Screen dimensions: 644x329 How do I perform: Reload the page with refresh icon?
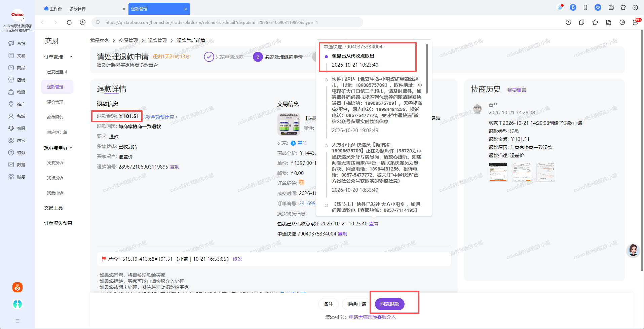point(69,22)
